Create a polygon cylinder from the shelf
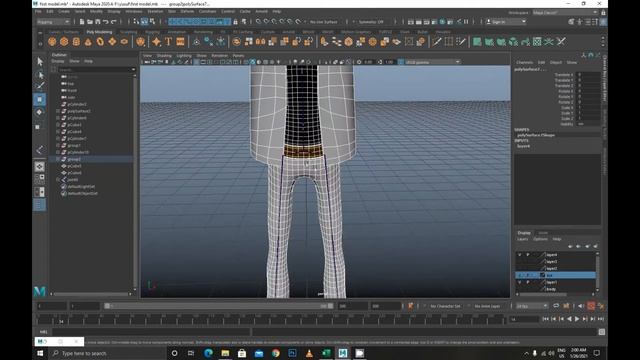640x360 pixels. point(76,42)
